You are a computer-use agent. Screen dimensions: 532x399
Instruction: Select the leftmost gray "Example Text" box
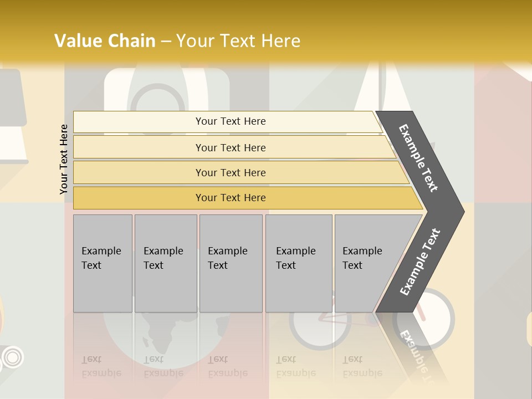click(x=103, y=263)
